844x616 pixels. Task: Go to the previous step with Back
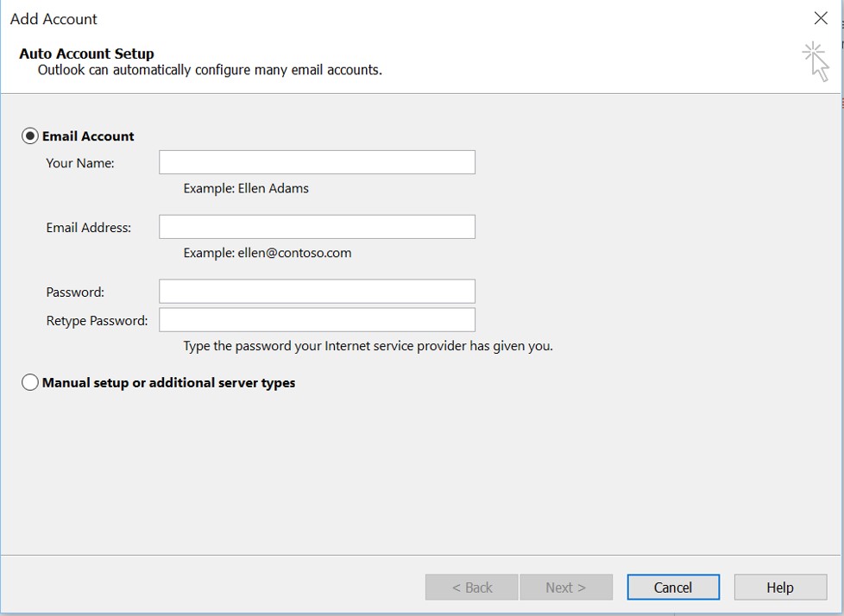tap(471, 587)
